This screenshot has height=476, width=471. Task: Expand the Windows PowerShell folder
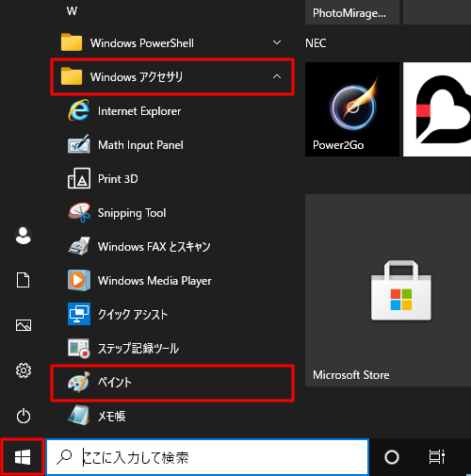click(x=172, y=42)
